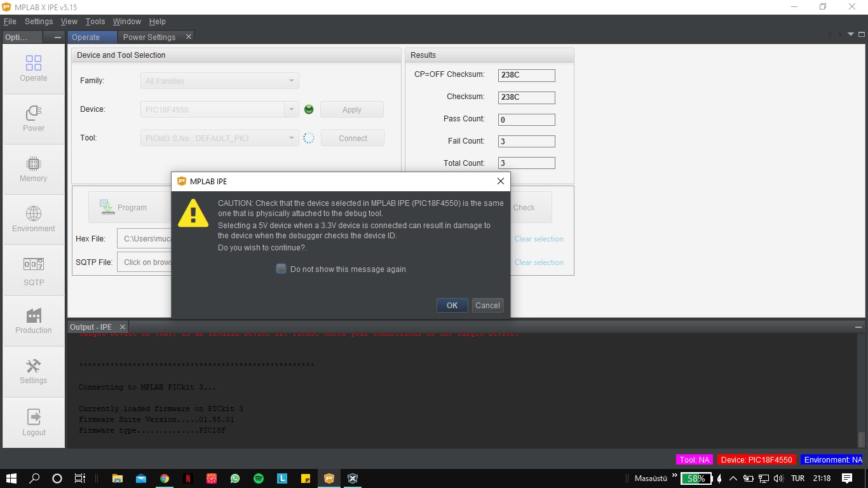Switch to the Power Settings tab
The image size is (868, 488).
coord(149,37)
